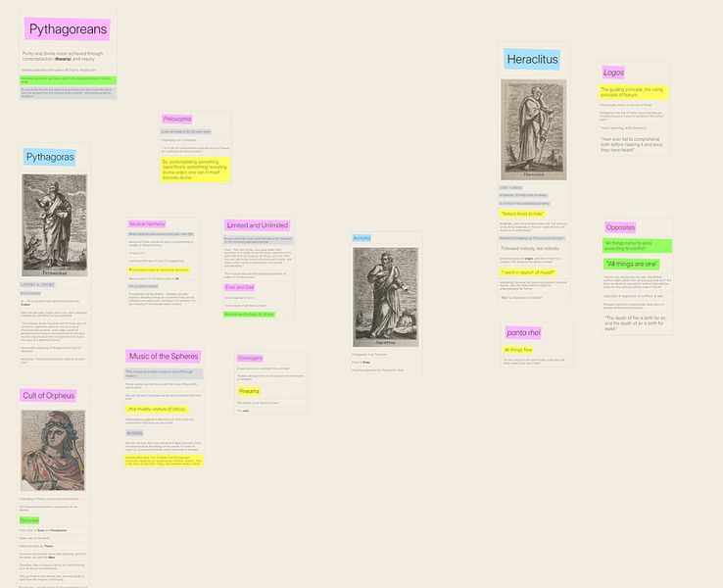Select the Musical Harmony heading
This screenshot has width=723, height=588.
tap(147, 224)
